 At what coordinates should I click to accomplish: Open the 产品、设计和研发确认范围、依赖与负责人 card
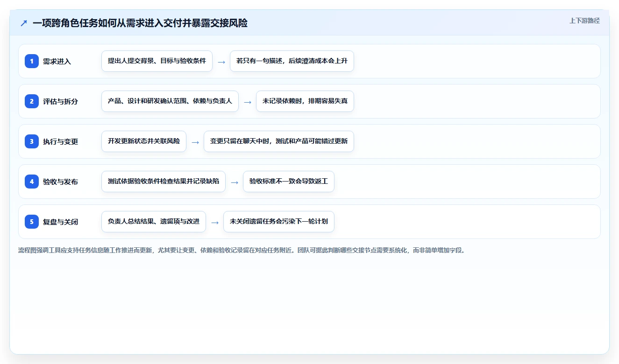(170, 101)
